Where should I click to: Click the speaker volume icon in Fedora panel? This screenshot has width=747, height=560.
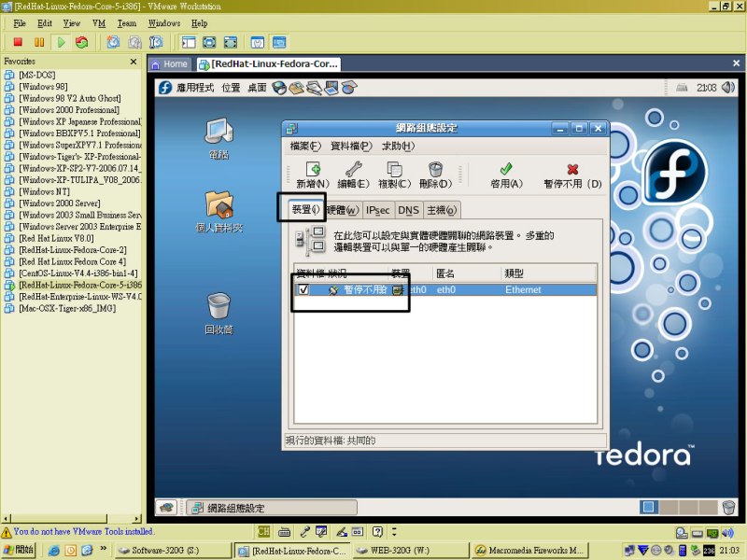click(x=728, y=87)
